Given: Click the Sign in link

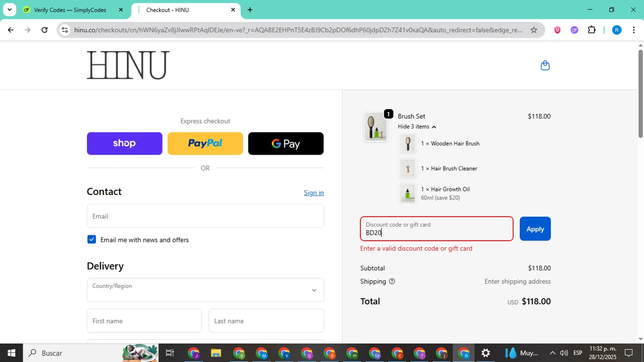Looking at the screenshot, I should [314, 193].
